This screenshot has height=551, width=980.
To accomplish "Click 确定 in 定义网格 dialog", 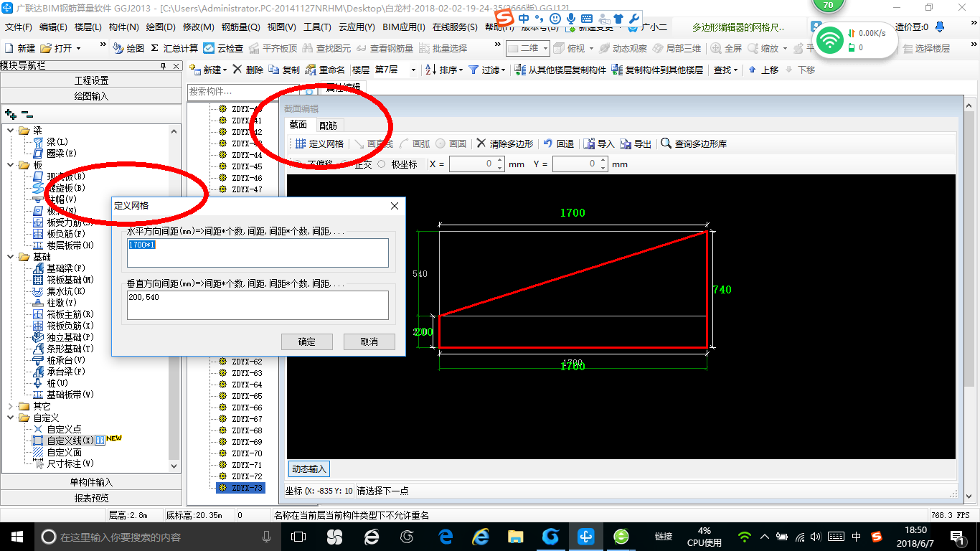I will point(306,342).
